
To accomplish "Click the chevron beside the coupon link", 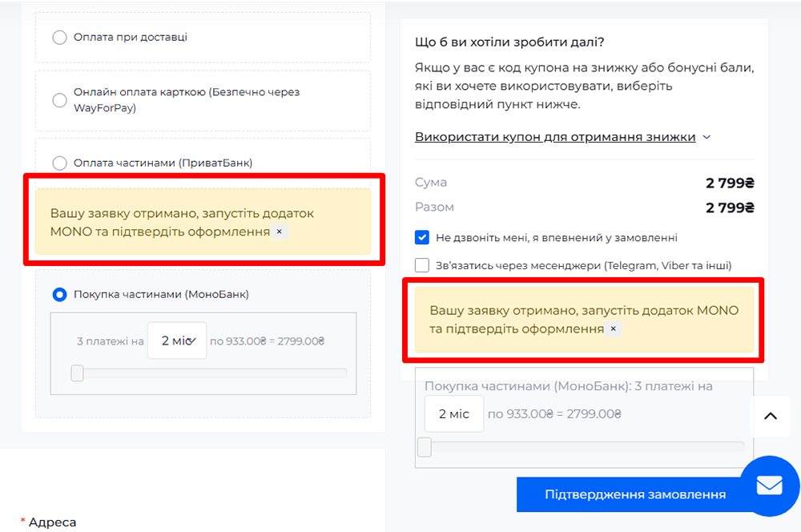I will [x=706, y=136].
